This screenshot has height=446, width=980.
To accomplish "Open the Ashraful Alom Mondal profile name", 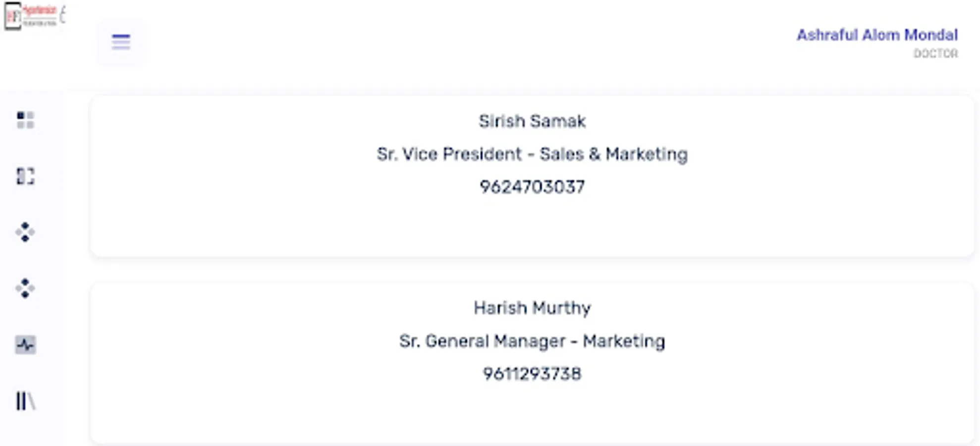I will coord(877,35).
